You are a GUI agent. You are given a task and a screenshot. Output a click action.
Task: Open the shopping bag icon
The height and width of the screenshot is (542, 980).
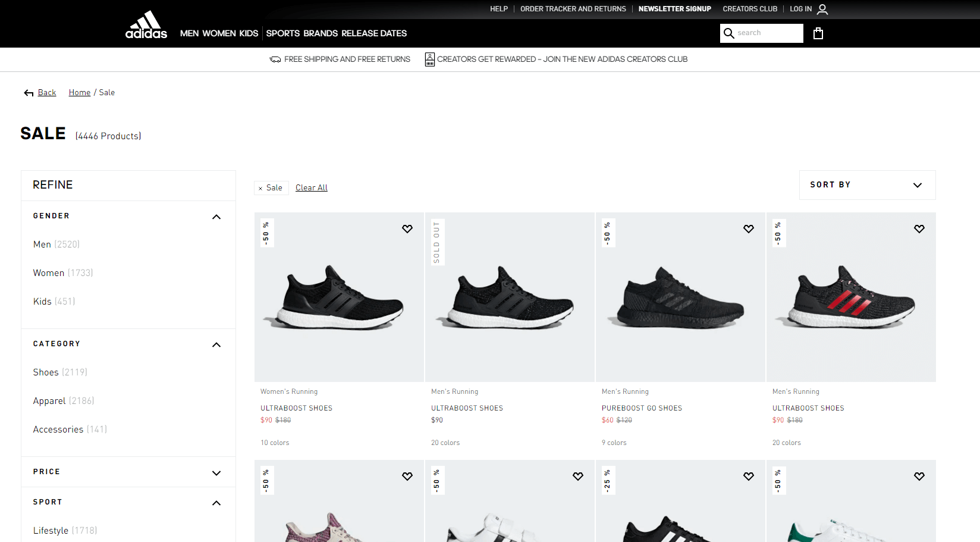(818, 33)
